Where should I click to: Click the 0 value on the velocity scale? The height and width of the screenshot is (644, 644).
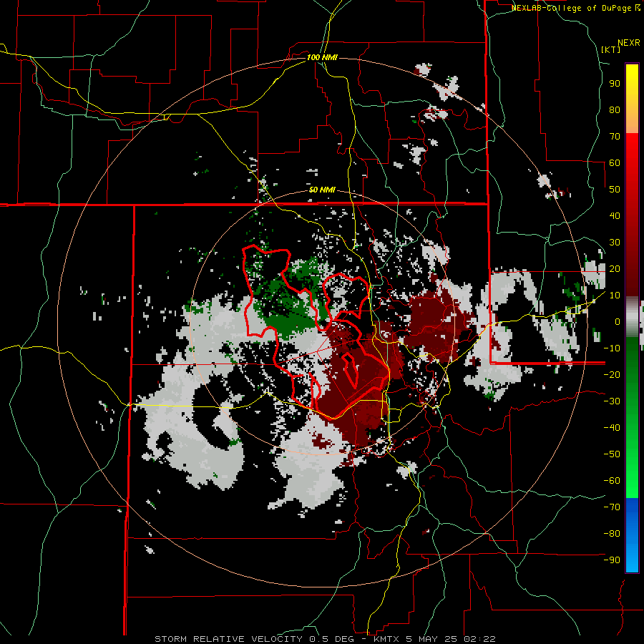tap(618, 321)
